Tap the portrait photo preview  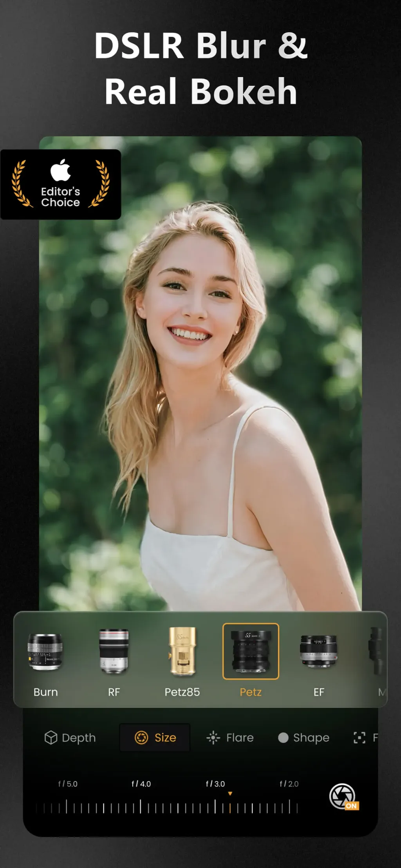coord(200,373)
